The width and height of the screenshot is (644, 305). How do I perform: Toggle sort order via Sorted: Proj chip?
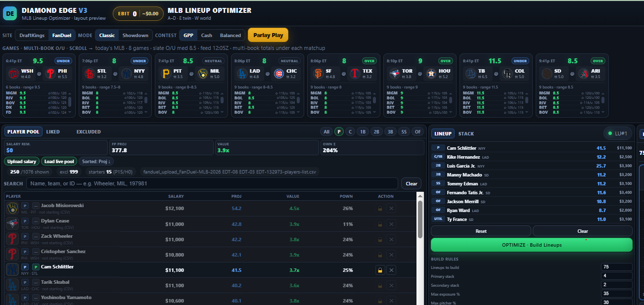coord(96,161)
